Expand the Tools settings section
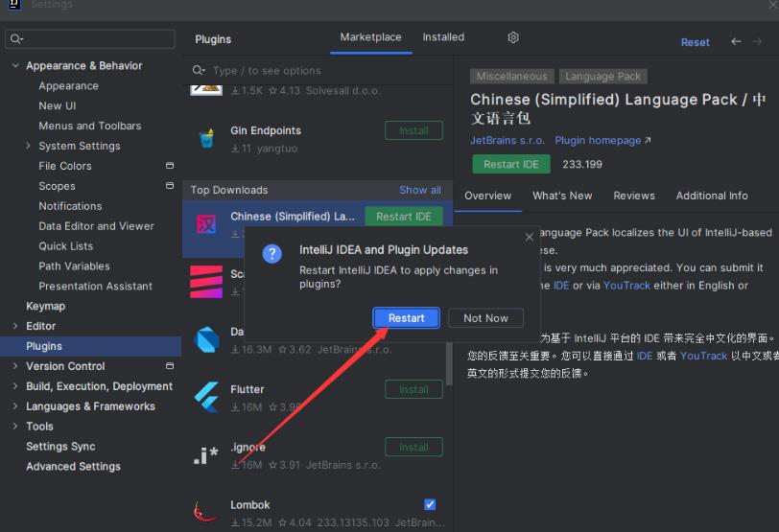The image size is (779, 532). (15, 426)
